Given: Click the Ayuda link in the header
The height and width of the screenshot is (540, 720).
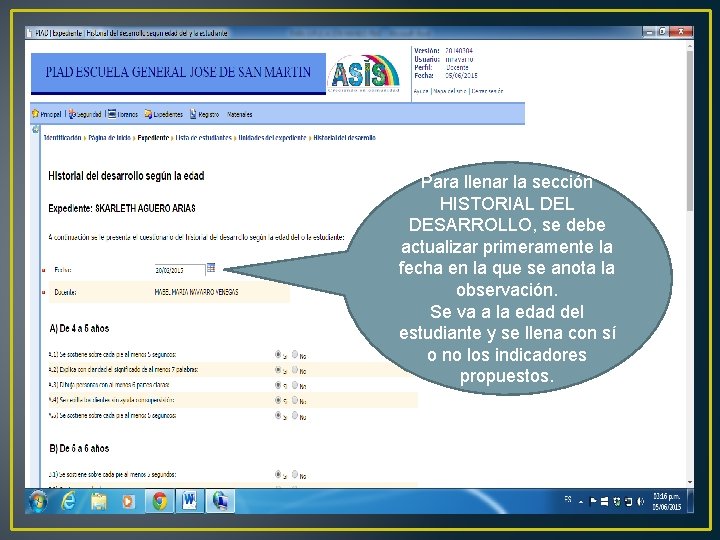Looking at the screenshot, I should (421, 91).
